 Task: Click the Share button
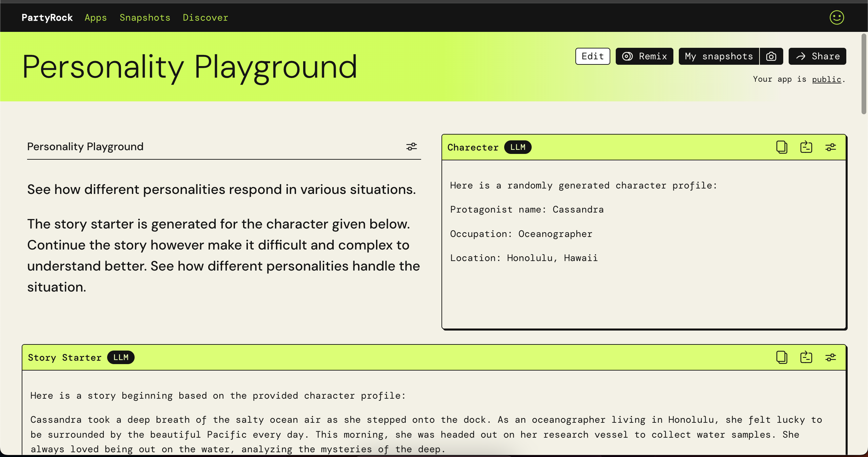click(x=817, y=56)
